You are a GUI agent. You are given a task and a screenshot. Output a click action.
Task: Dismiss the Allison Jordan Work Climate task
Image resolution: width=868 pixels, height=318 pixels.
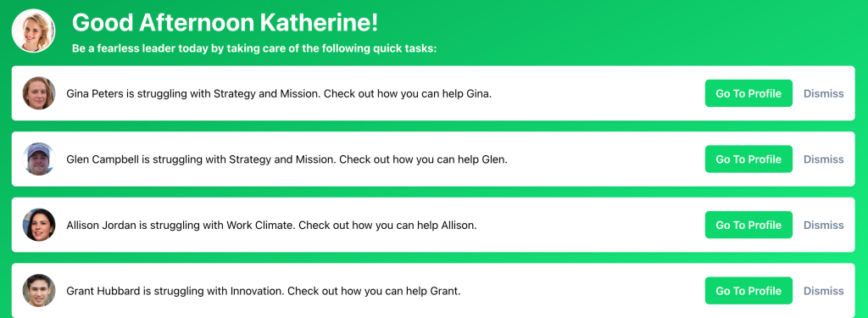click(x=824, y=226)
